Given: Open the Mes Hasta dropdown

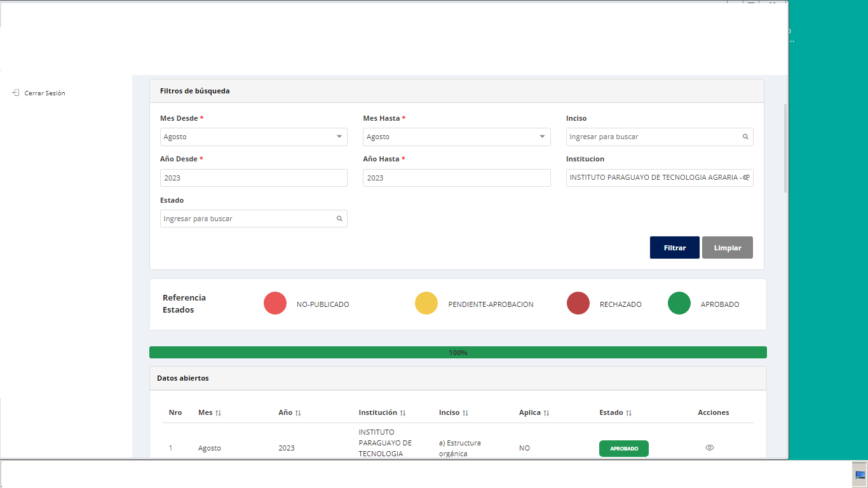Looking at the screenshot, I should [x=456, y=137].
